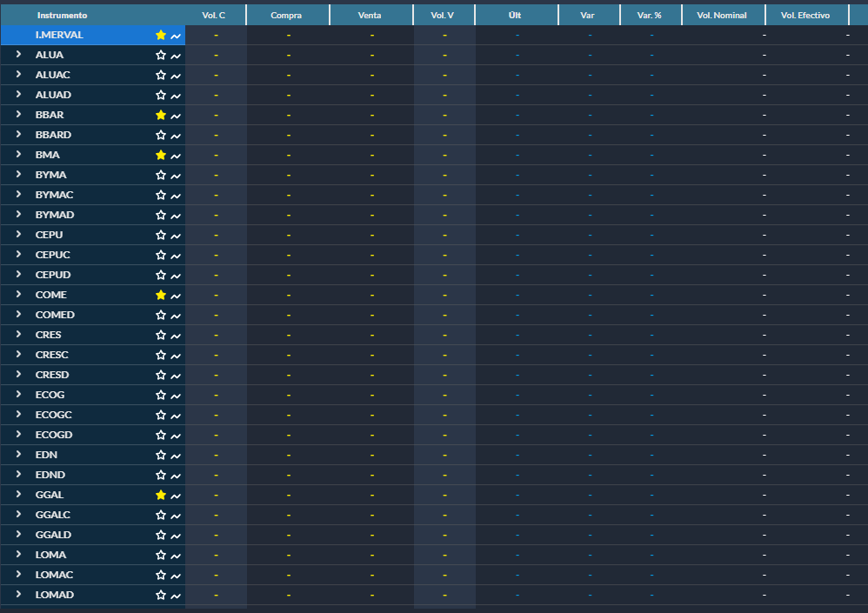The height and width of the screenshot is (613, 868).
Task: Expand the ALUA row
Action: [18, 54]
